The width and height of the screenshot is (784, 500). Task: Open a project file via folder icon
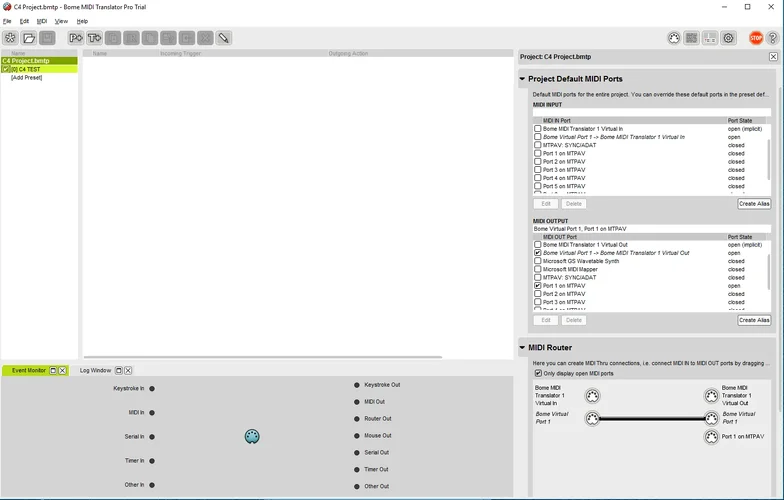tap(29, 38)
